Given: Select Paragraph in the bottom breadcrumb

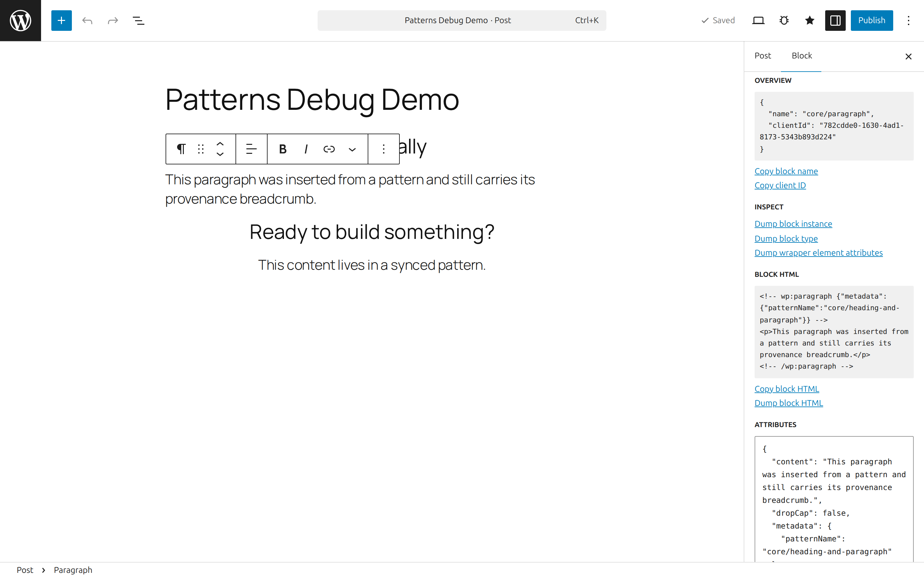Looking at the screenshot, I should coord(73,570).
